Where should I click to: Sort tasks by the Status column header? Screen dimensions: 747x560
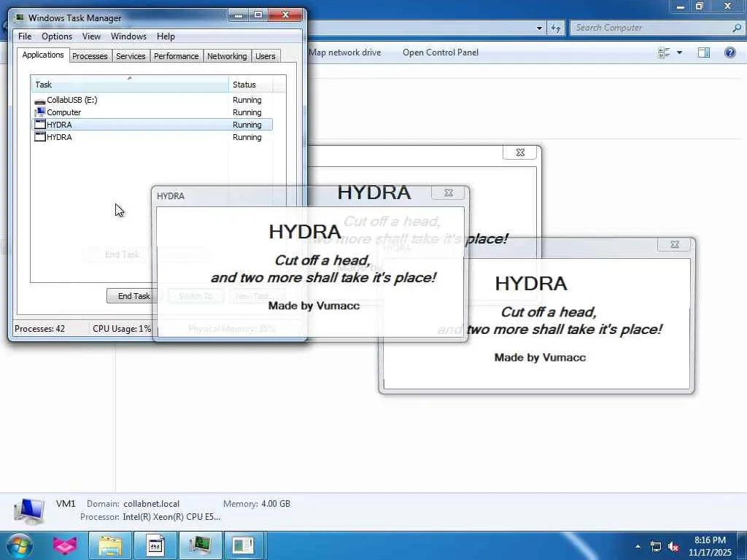[251, 85]
